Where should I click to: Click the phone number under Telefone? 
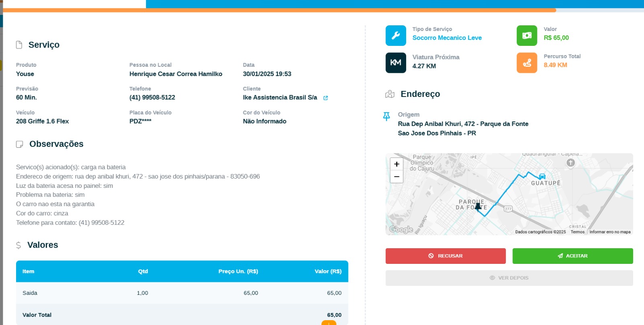click(152, 97)
